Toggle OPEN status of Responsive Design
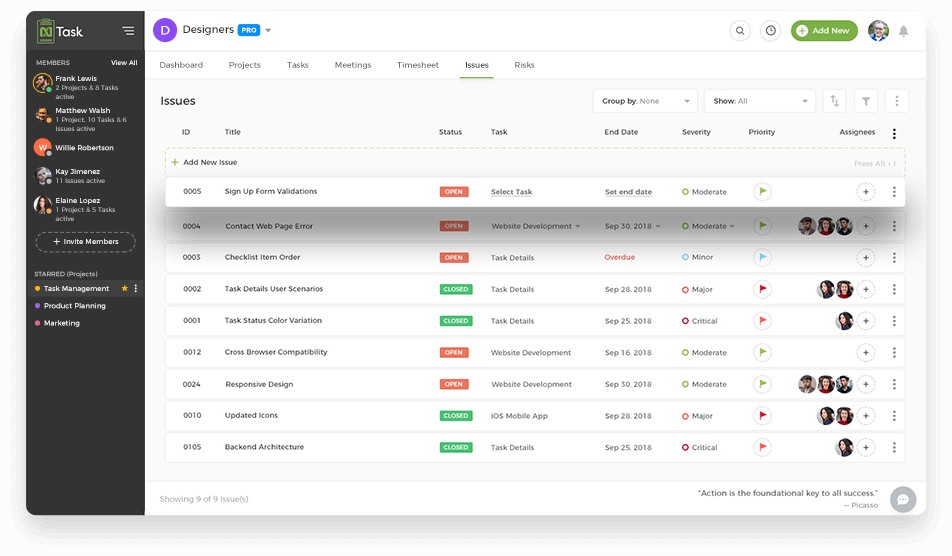This screenshot has width=952, height=556. [x=454, y=384]
